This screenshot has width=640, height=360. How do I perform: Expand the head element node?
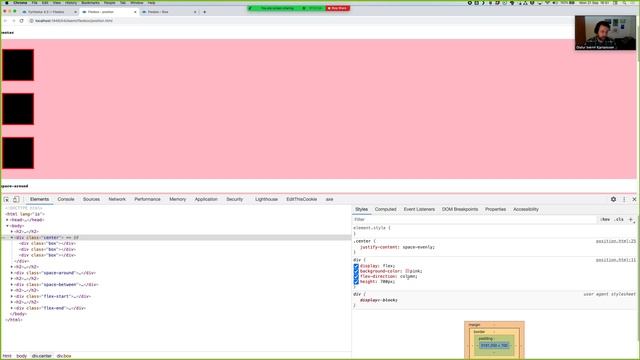pos(7,220)
